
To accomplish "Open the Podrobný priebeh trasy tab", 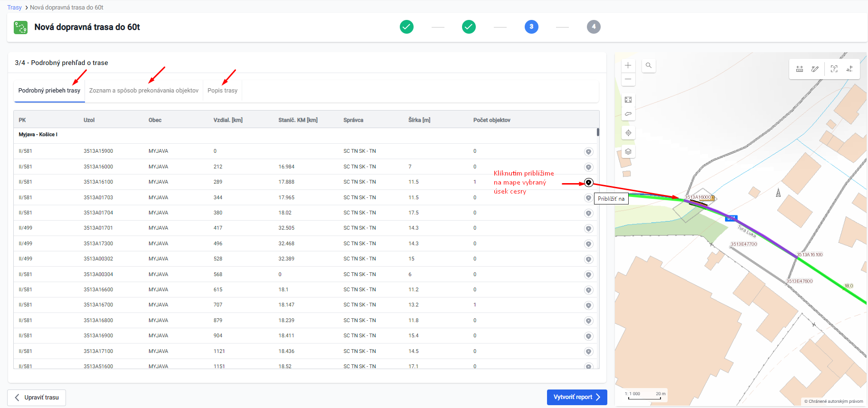I will pyautogui.click(x=49, y=91).
